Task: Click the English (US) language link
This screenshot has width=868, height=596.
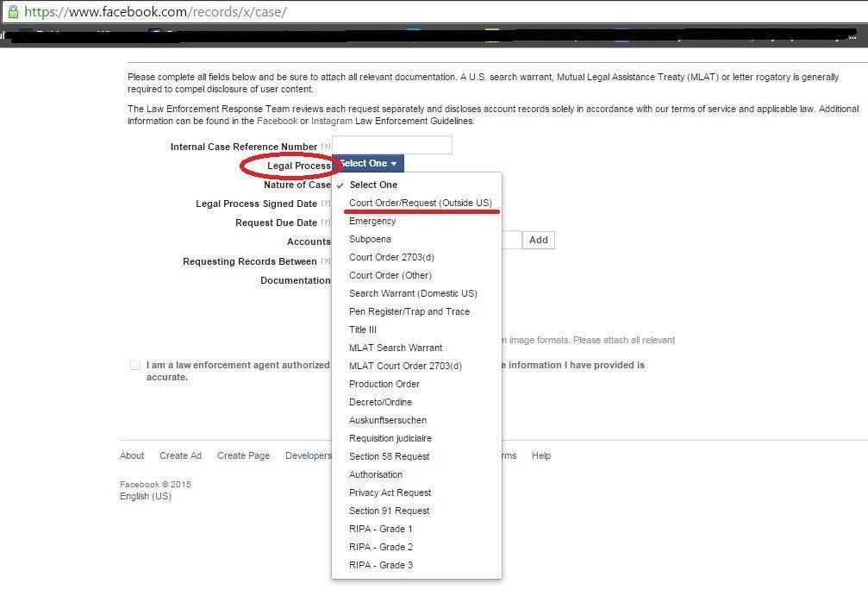Action: pyautogui.click(x=146, y=496)
